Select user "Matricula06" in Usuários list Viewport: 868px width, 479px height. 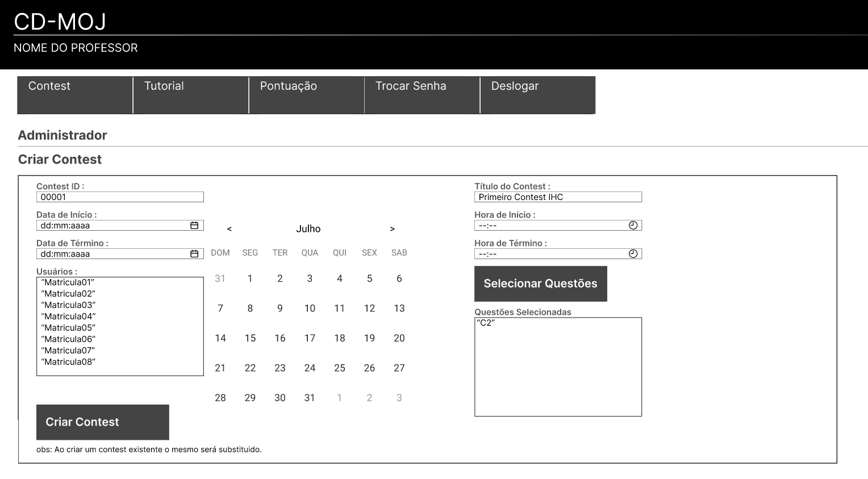pyautogui.click(x=68, y=339)
